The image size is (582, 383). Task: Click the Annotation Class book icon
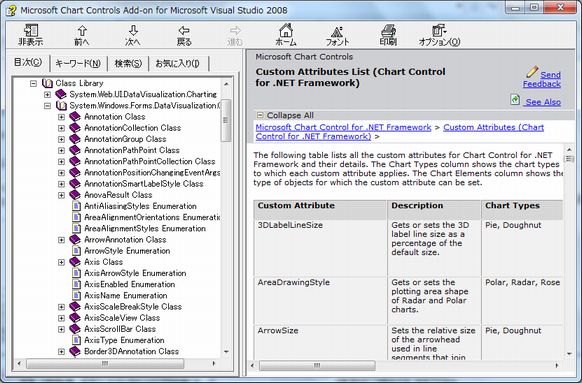(x=75, y=117)
